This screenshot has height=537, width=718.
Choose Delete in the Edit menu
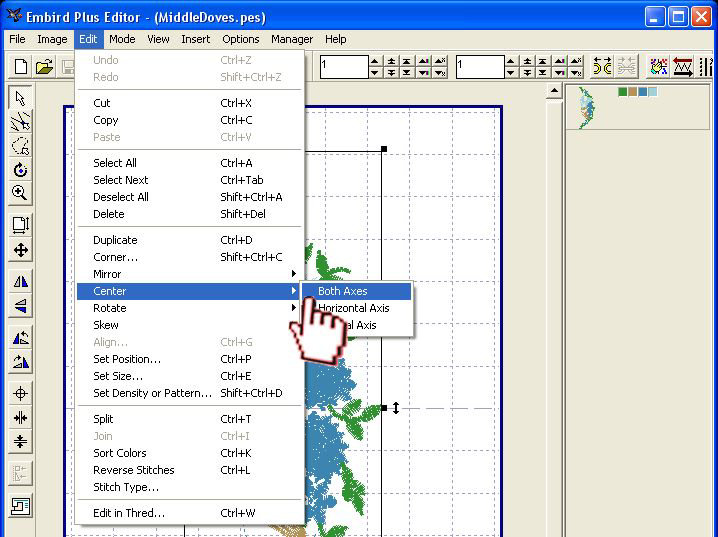coord(190,214)
